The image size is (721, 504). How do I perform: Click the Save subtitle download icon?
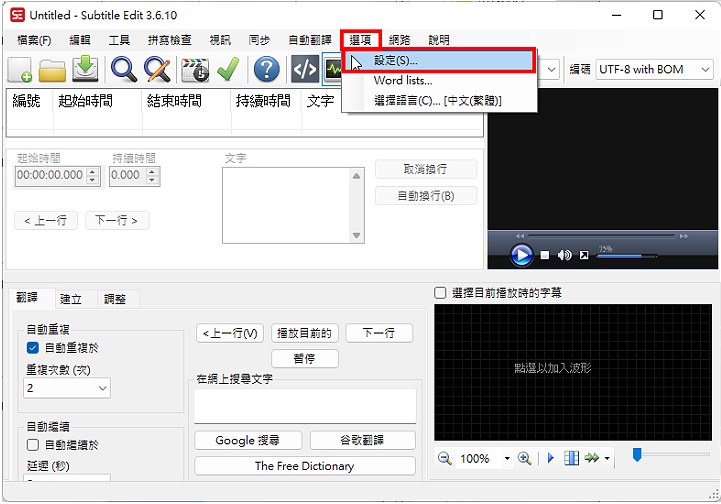pos(86,69)
